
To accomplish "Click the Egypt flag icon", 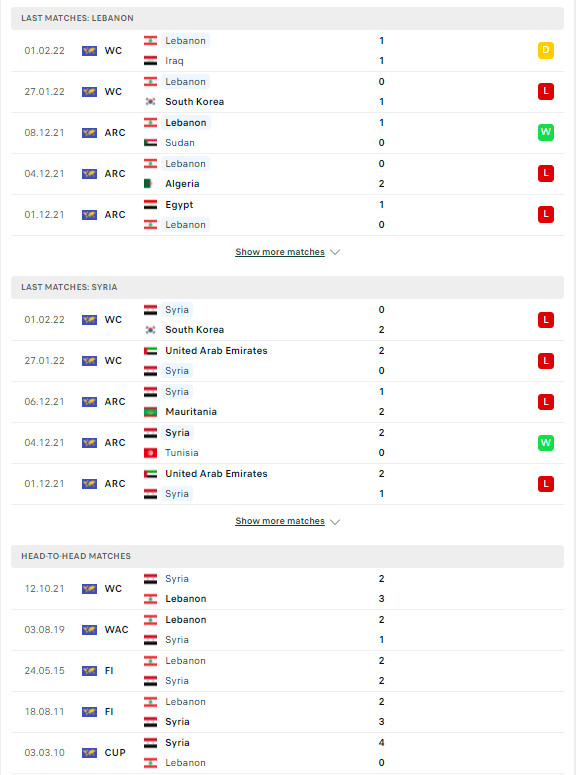I will (150, 205).
